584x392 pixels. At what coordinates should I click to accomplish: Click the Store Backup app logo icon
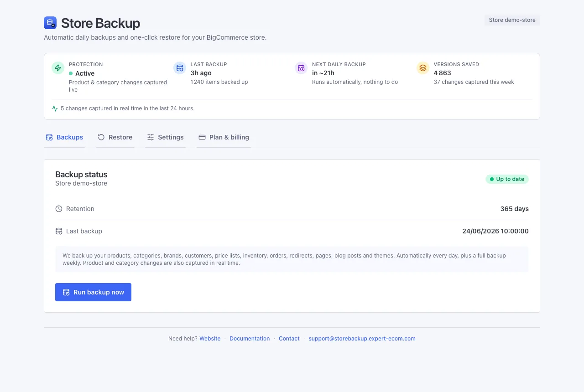pos(50,23)
